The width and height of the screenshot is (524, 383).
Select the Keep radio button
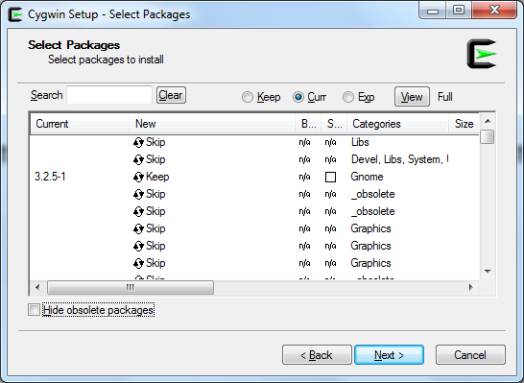247,97
